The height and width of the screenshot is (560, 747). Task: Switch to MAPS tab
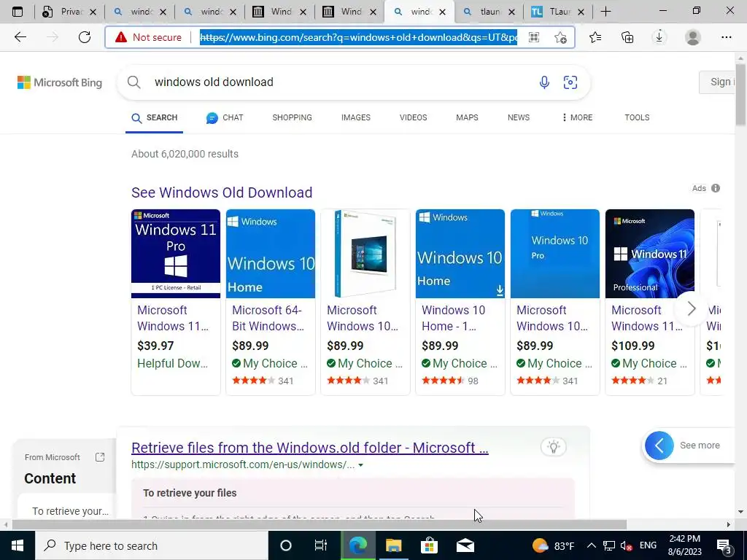click(x=467, y=117)
